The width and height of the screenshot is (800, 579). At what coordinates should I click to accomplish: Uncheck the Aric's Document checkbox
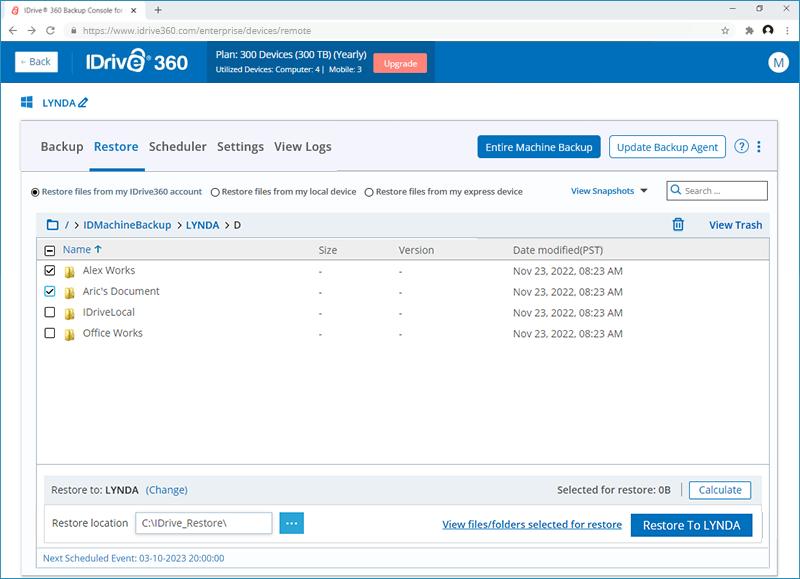click(49, 291)
